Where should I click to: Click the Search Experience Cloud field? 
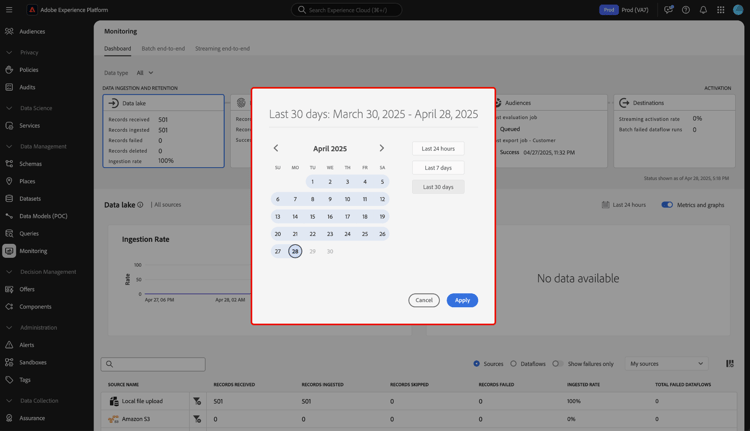(347, 10)
